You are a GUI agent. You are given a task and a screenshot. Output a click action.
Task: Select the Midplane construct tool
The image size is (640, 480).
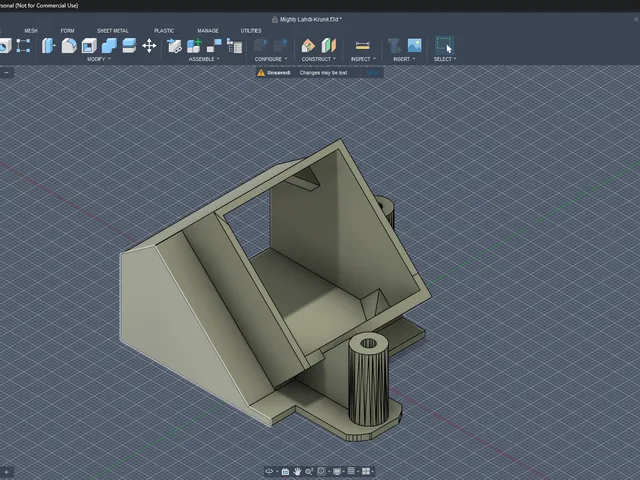pos(328,45)
